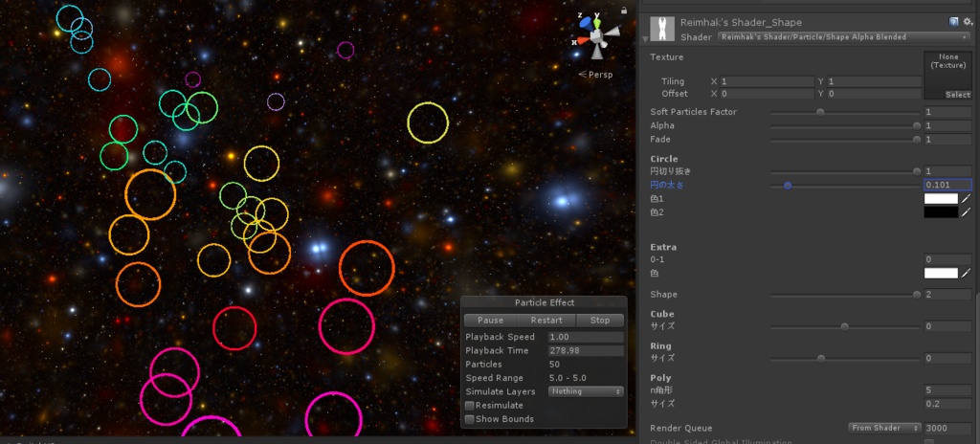Click the Tiling Y input field

[x=875, y=82]
